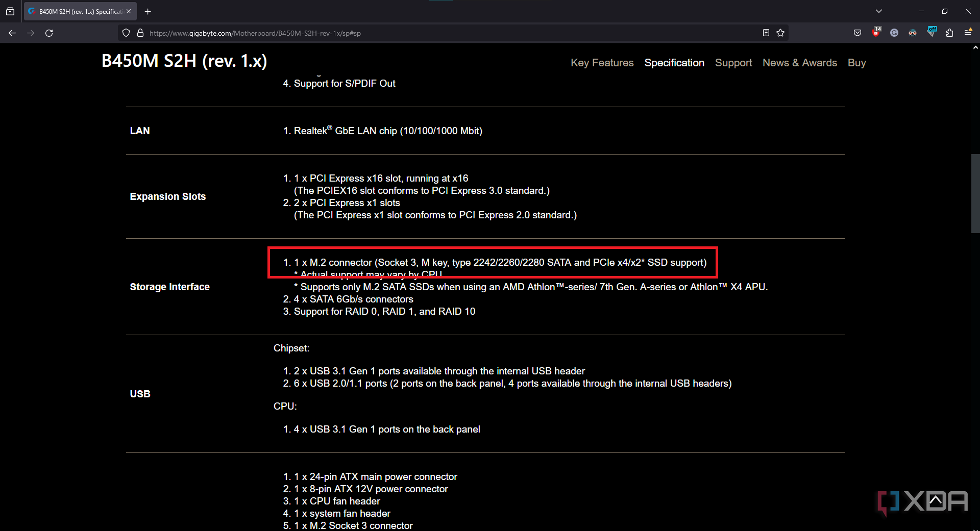This screenshot has height=531, width=980.
Task: Open the Grammarly G extension icon
Action: click(x=894, y=33)
